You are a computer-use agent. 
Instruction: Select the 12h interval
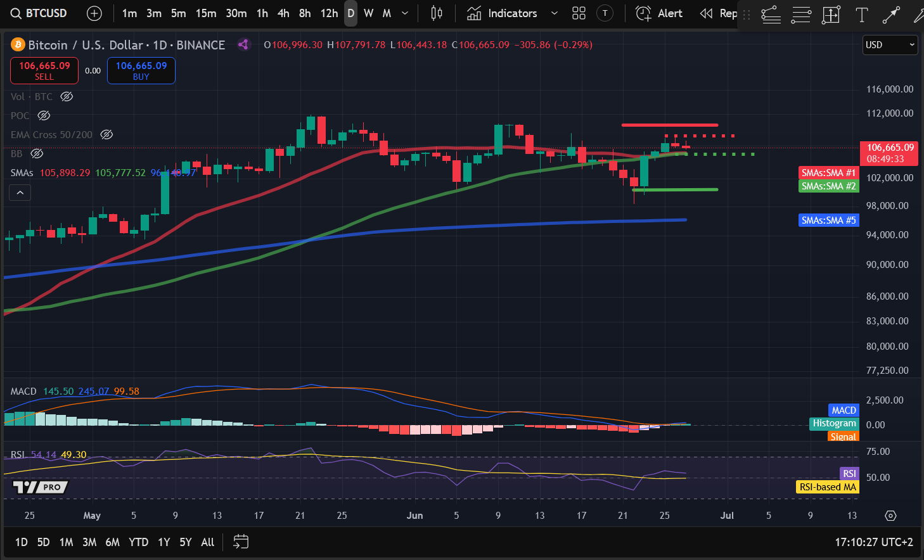click(x=329, y=13)
